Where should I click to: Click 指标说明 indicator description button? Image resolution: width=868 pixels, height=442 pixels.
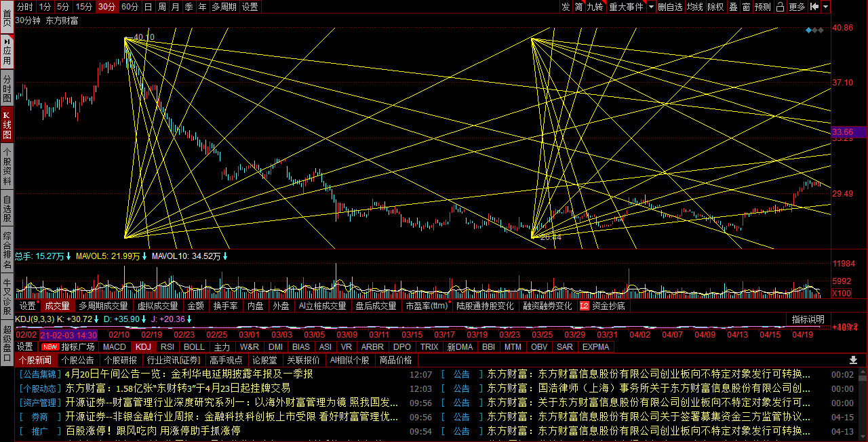tap(808, 319)
